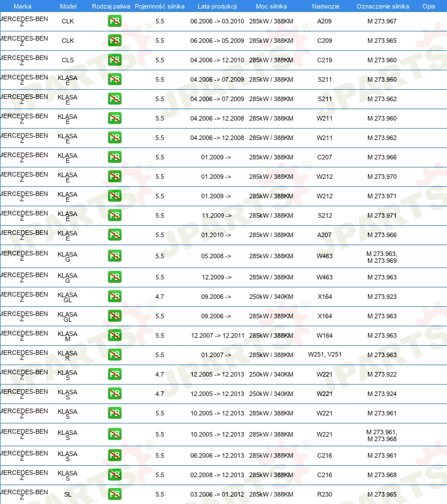Select fuel icon for KLASA E W211 M 273.960
This screenshot has width=447, height=504.
114,118
